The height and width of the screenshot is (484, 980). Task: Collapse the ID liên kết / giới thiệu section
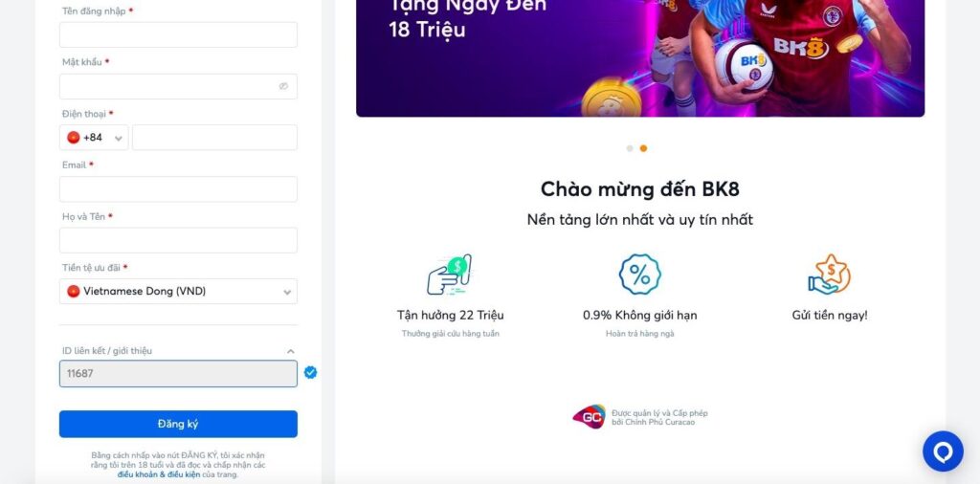pos(290,352)
